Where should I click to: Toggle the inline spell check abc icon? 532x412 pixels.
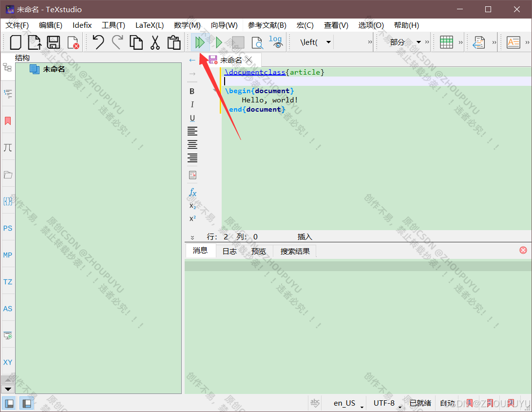[x=315, y=403]
